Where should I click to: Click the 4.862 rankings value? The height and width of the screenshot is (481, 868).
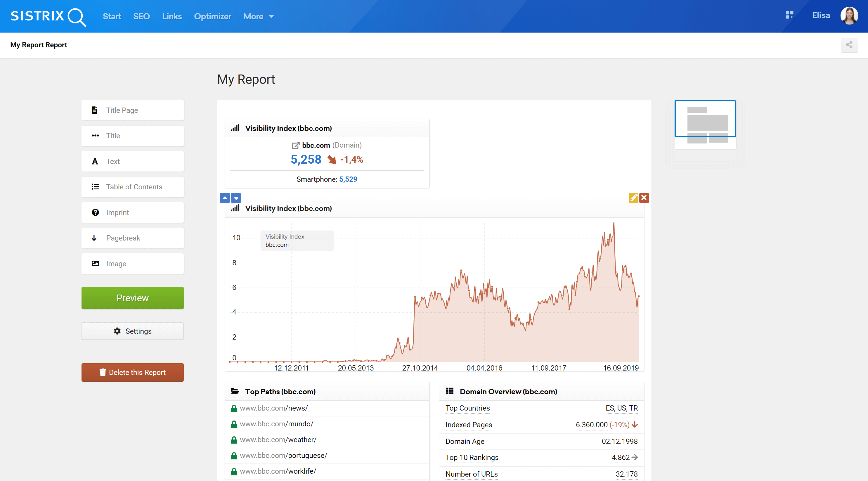point(620,457)
